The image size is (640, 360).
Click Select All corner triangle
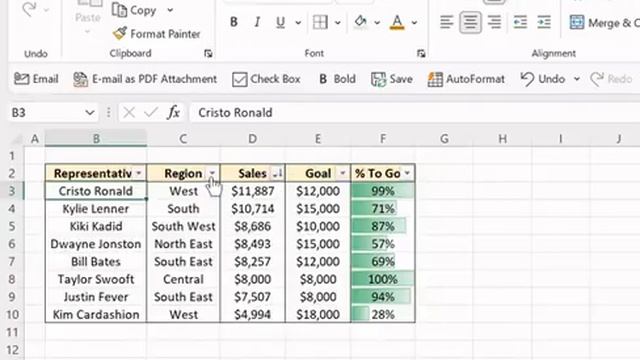click(16, 139)
